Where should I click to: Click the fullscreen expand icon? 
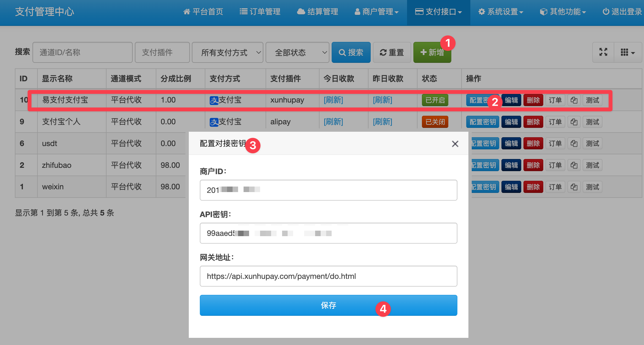click(x=603, y=52)
